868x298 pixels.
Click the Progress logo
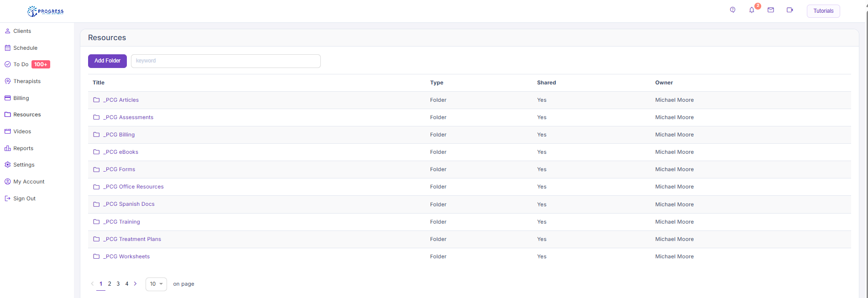(x=46, y=11)
